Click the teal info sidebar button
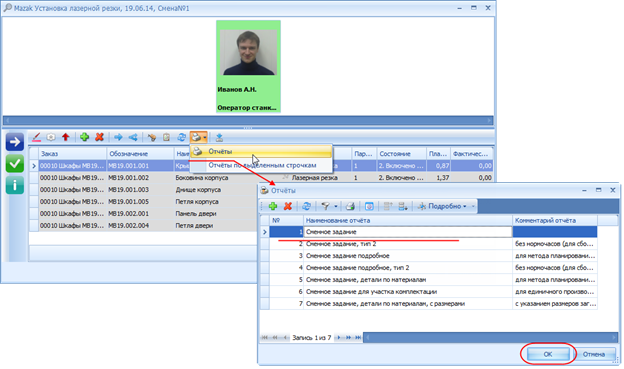Viewport: 624px width, 369px height. tap(15, 185)
